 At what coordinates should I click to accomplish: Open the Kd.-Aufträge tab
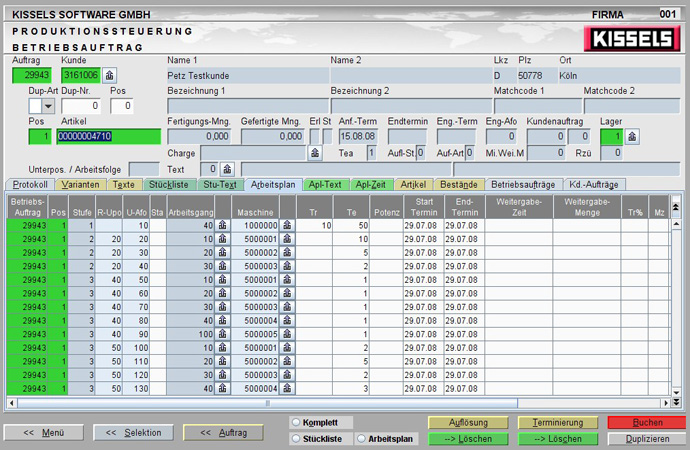click(594, 185)
